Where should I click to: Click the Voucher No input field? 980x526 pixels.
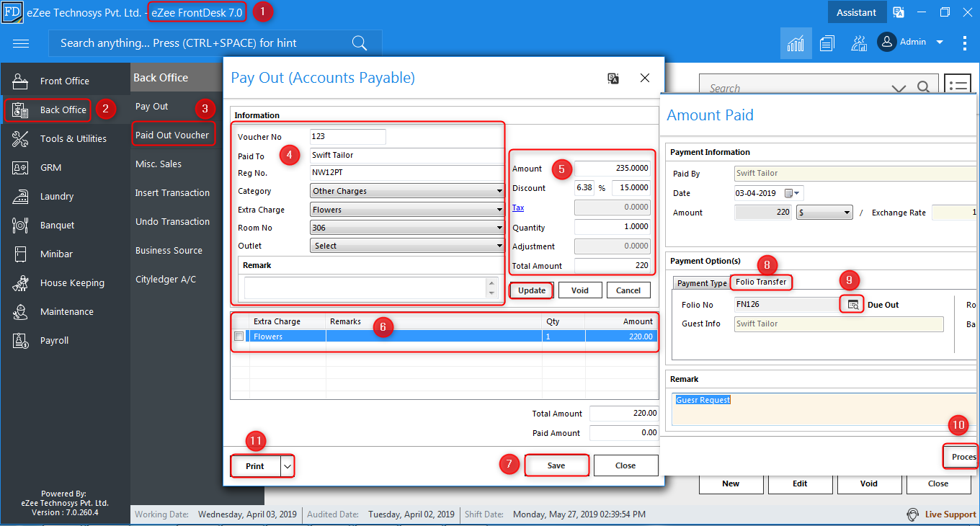(x=348, y=137)
